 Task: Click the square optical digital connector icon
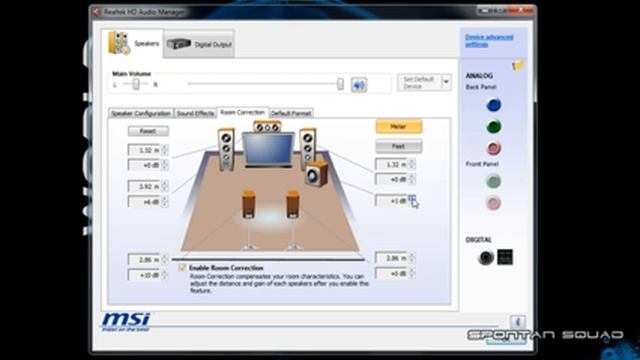[505, 257]
